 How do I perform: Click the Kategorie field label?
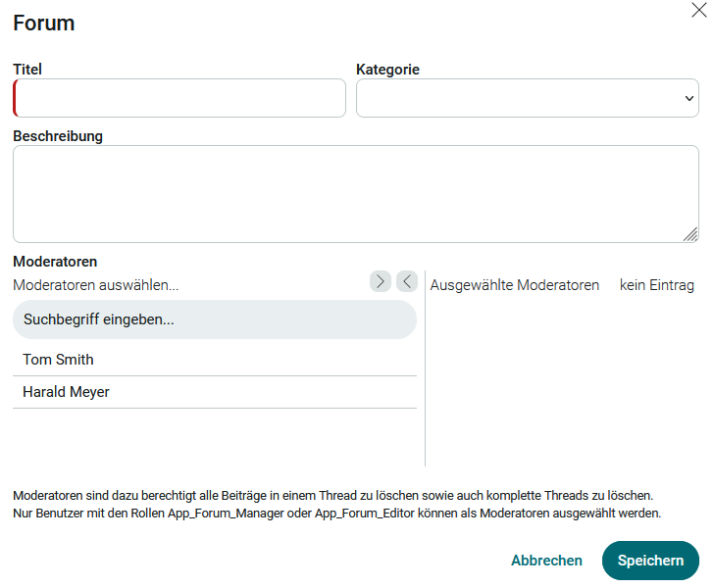pyautogui.click(x=387, y=70)
